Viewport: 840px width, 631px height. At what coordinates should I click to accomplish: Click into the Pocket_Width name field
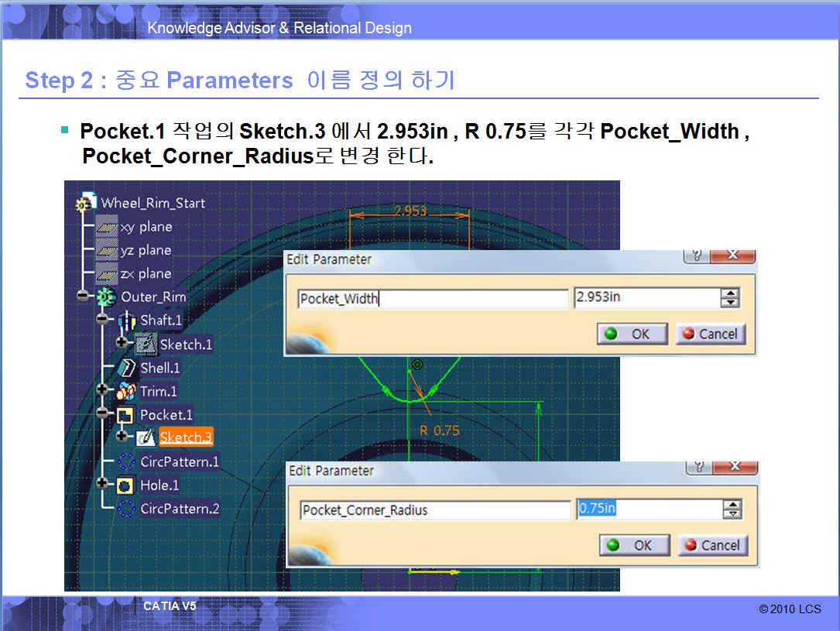coord(433,299)
